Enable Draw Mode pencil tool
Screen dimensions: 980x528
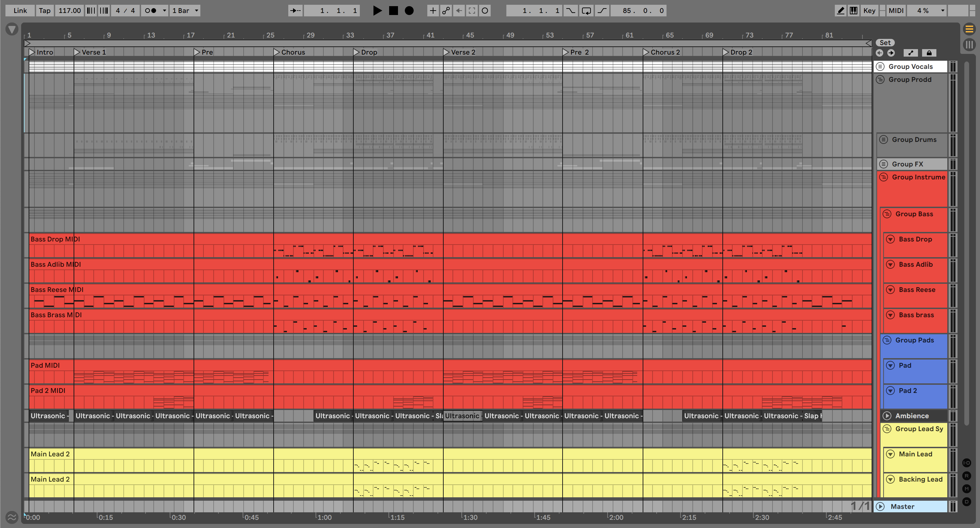click(x=840, y=11)
